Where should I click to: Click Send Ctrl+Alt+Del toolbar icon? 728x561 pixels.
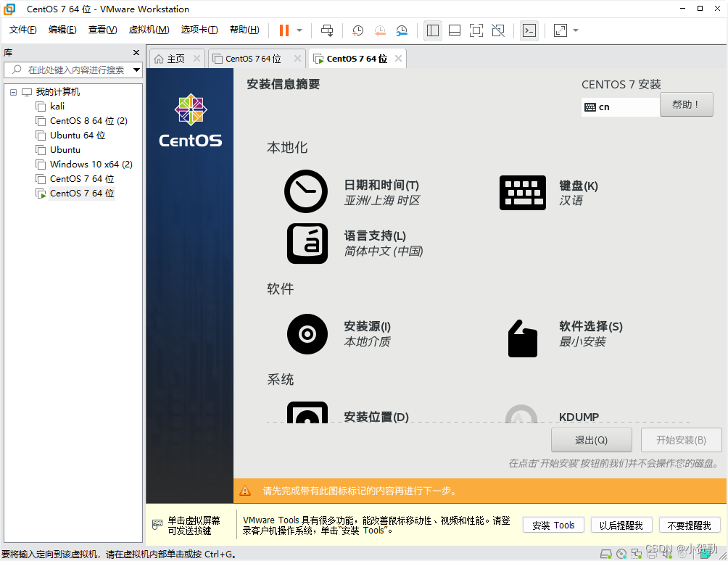click(x=327, y=30)
